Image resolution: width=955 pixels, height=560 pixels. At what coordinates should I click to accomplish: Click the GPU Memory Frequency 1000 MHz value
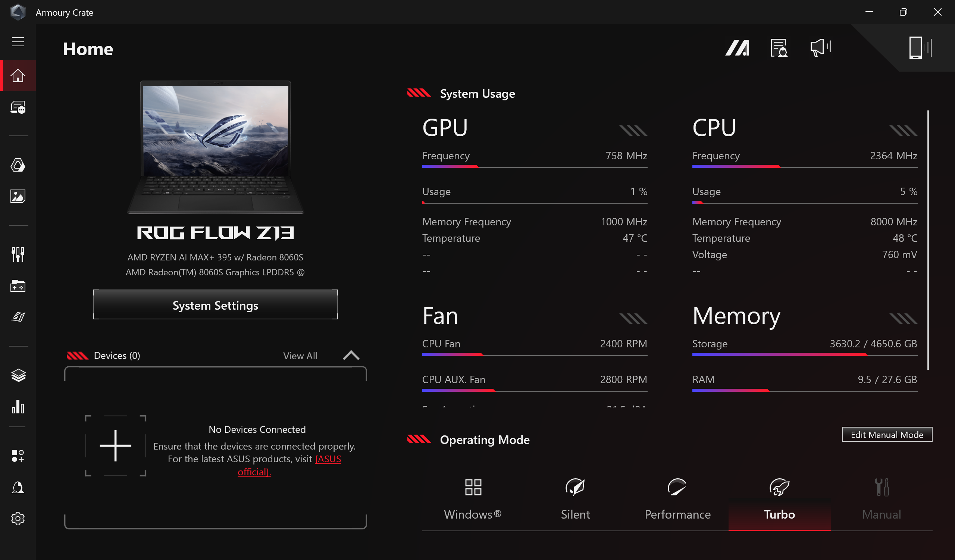click(624, 222)
